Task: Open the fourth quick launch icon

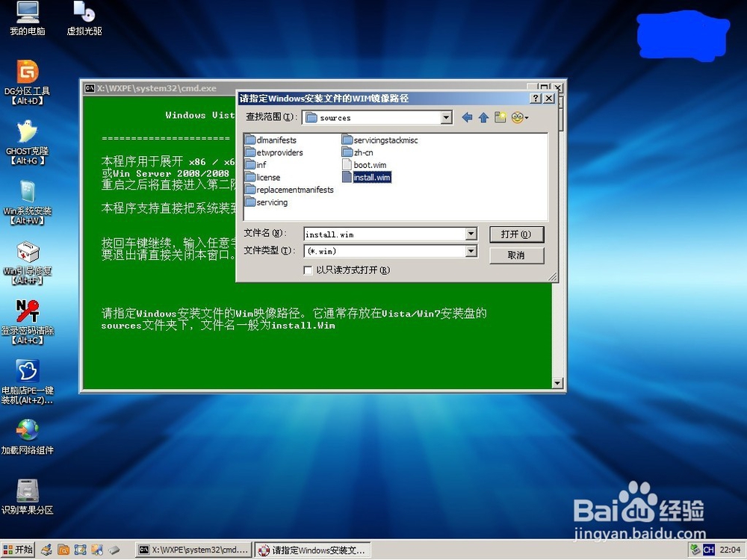Action: (96, 550)
